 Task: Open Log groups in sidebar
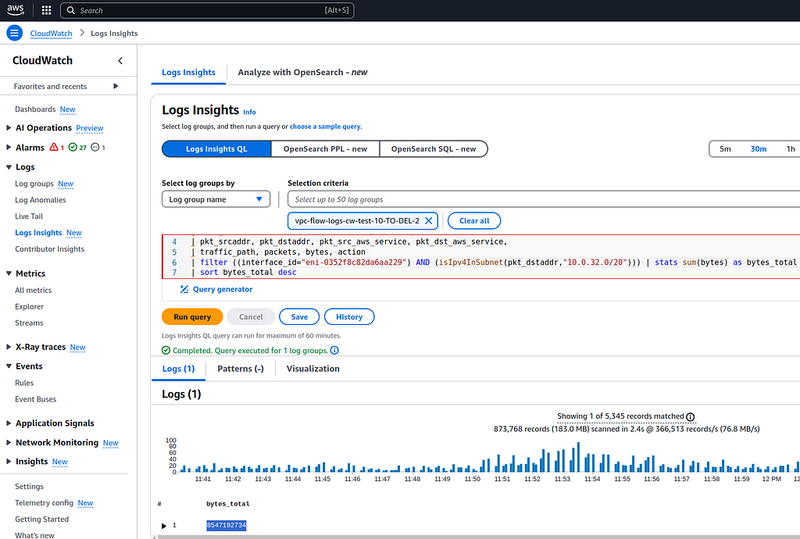[34, 184]
